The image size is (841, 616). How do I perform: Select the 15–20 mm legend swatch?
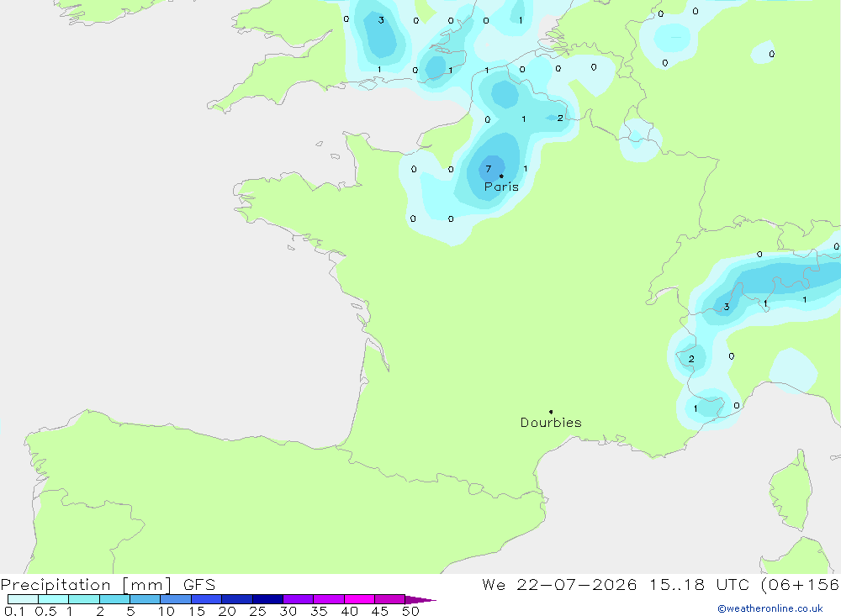(x=206, y=599)
